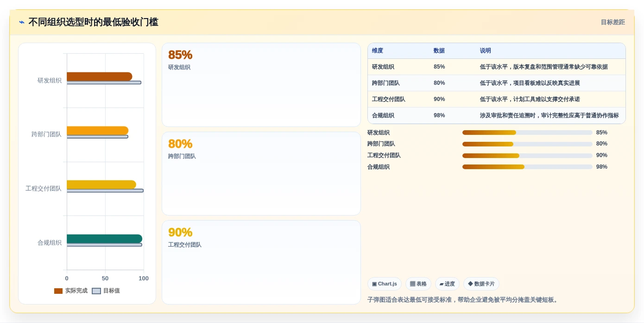Screen dimensions: 644x323
Task: Click the 合规组织 axis label in chart
Action: [x=50, y=243]
